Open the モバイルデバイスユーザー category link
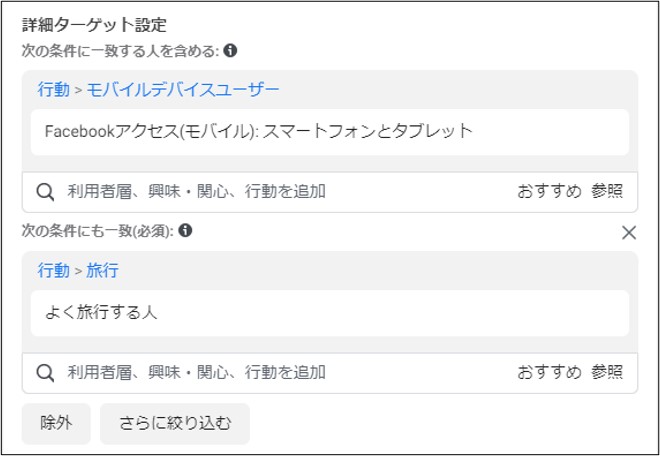The height and width of the screenshot is (456, 660). pyautogui.click(x=183, y=89)
